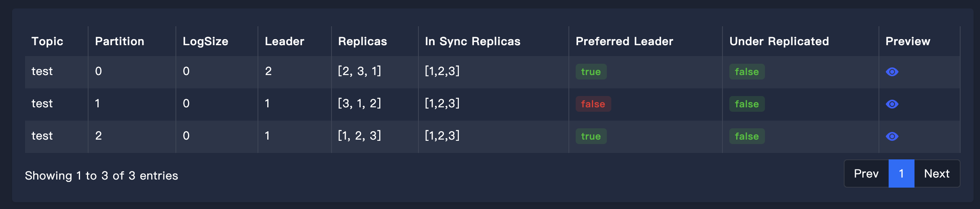Screen dimensions: 980x209
Task: Open the preview eye icon for partition 1
Action: pos(892,104)
